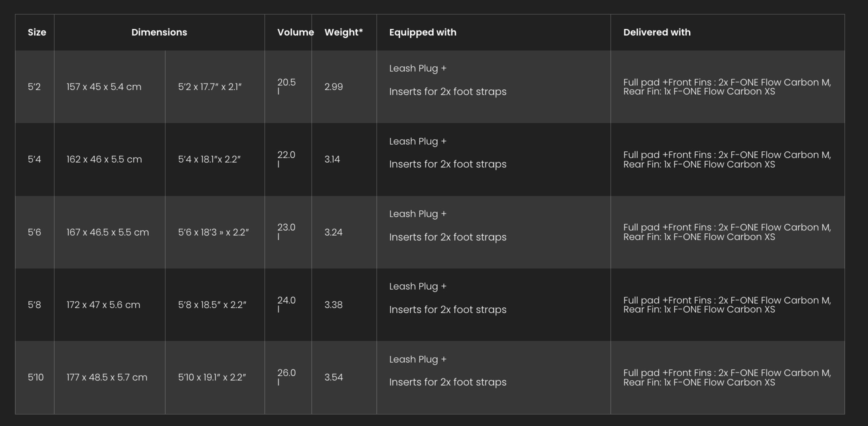Click the Full pad delivery text in 5'10 row
868x426 pixels.
[727, 377]
